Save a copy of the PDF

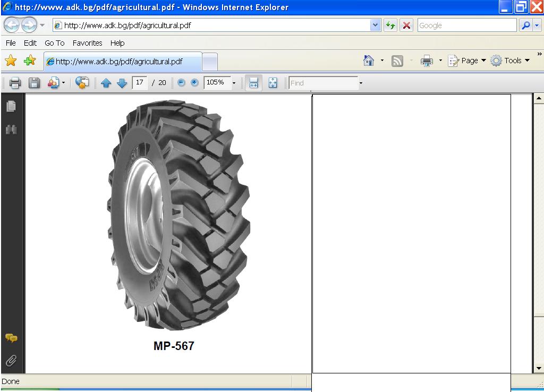34,83
